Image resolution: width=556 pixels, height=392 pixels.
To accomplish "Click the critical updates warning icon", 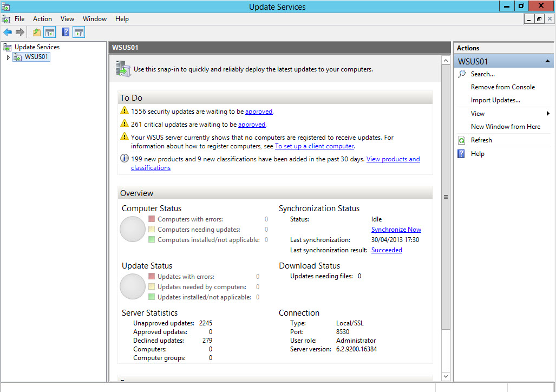I will pyautogui.click(x=125, y=123).
